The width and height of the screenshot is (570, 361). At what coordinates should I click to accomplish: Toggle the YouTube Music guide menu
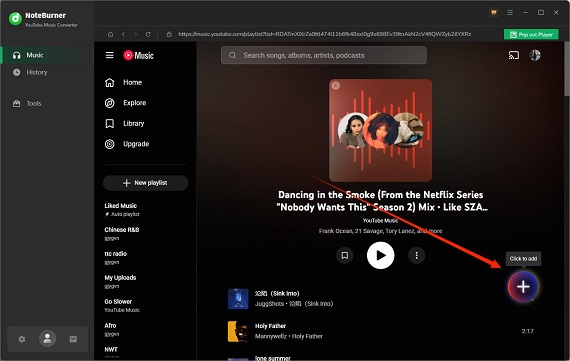(x=109, y=55)
